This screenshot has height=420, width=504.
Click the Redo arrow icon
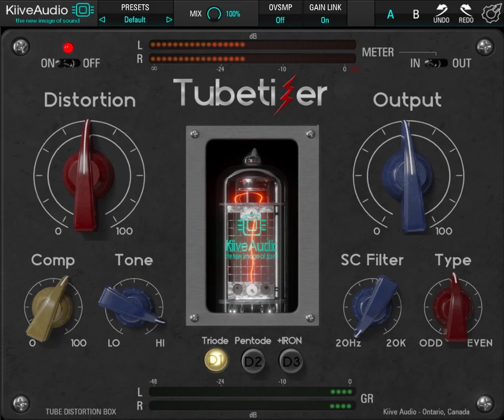click(466, 11)
